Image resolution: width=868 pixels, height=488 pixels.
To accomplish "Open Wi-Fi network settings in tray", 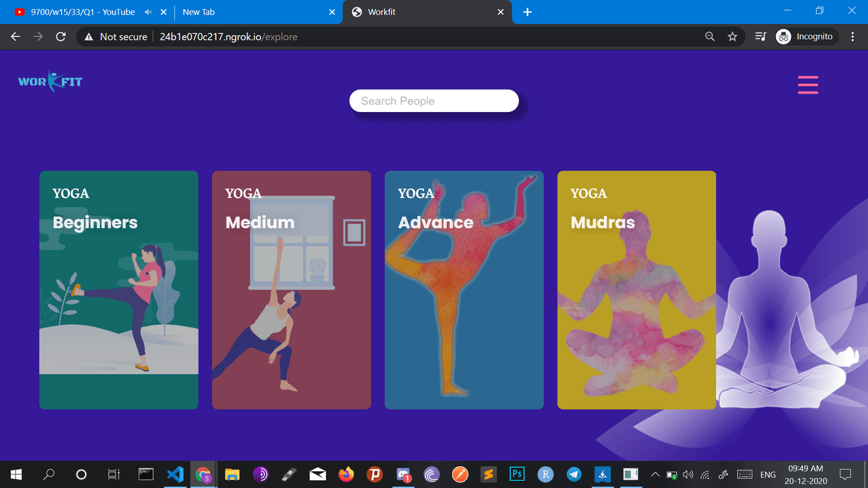I will click(705, 474).
